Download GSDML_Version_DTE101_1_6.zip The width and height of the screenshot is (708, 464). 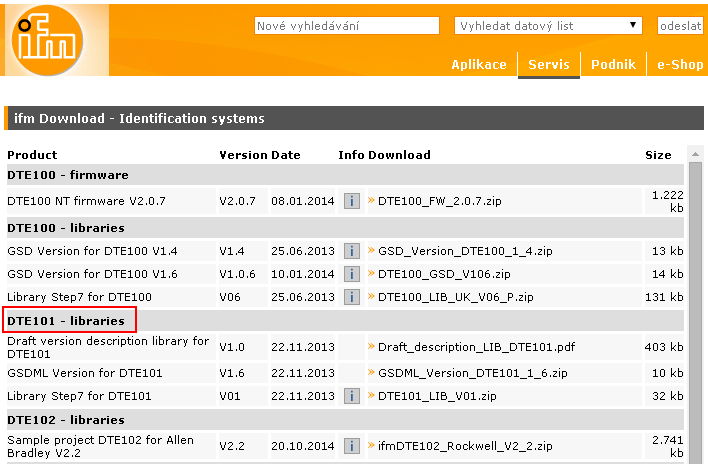tap(473, 373)
